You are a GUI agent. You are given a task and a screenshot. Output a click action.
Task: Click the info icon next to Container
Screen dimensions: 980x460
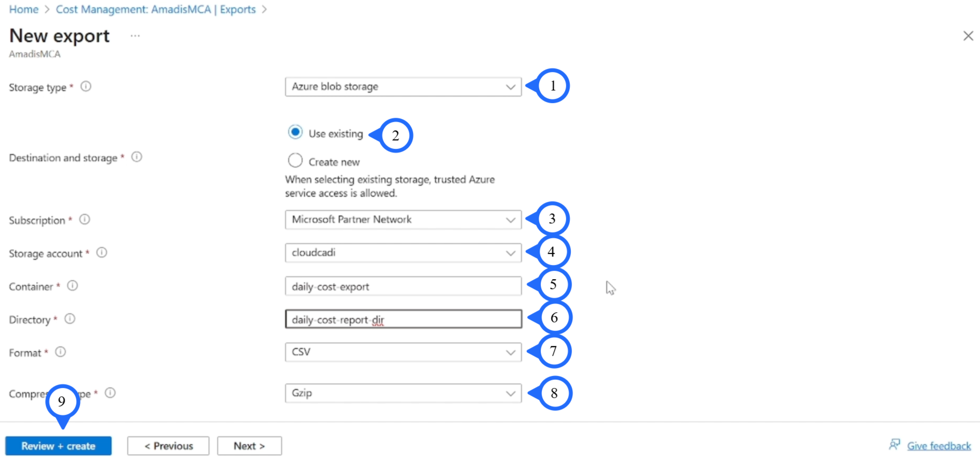click(73, 285)
